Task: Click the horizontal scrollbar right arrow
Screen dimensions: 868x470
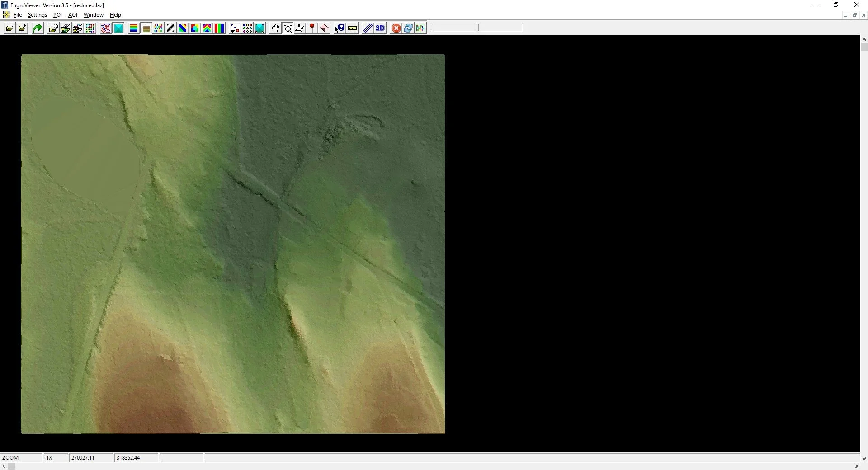Action: pos(856,466)
